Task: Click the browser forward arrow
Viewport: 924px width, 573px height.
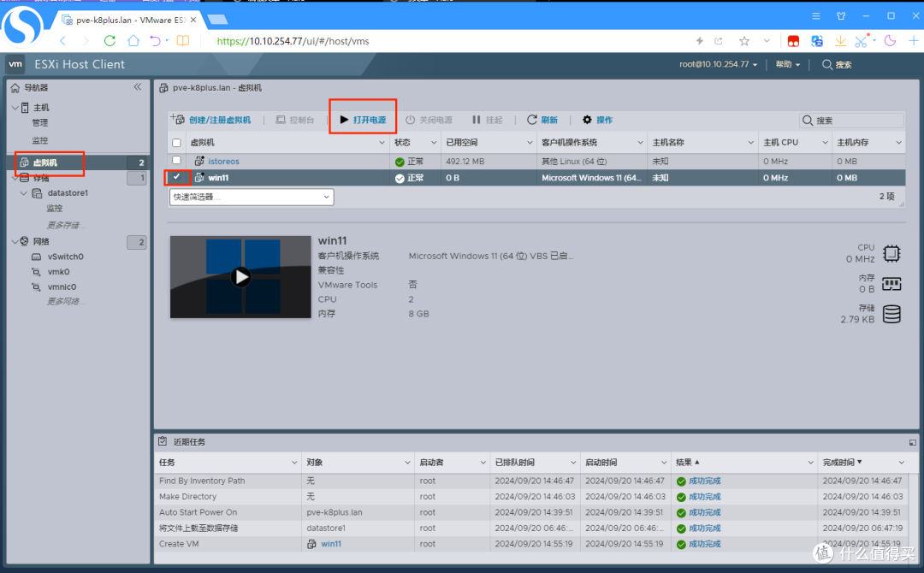Action: 86,41
